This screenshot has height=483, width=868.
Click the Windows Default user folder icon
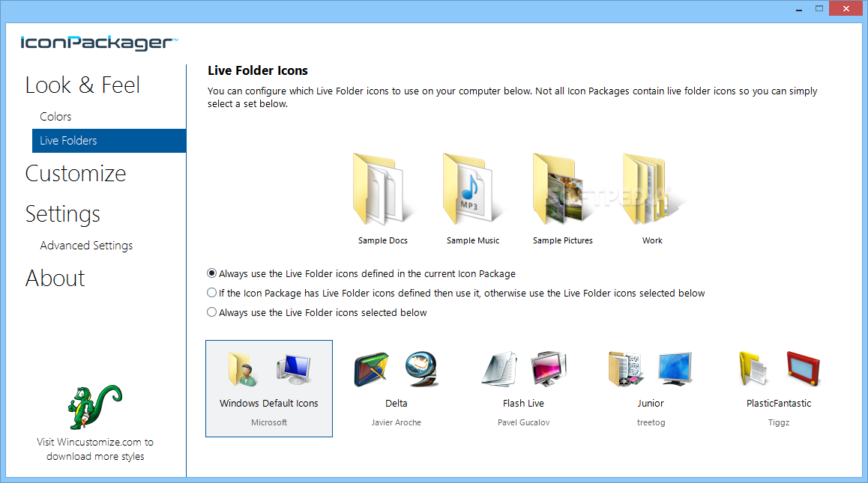pyautogui.click(x=244, y=369)
